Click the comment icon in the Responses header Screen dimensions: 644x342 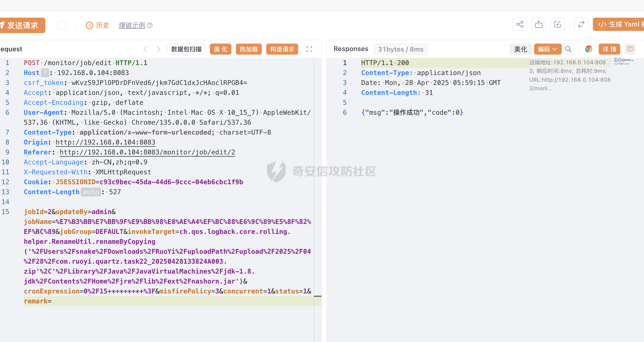pos(630,49)
